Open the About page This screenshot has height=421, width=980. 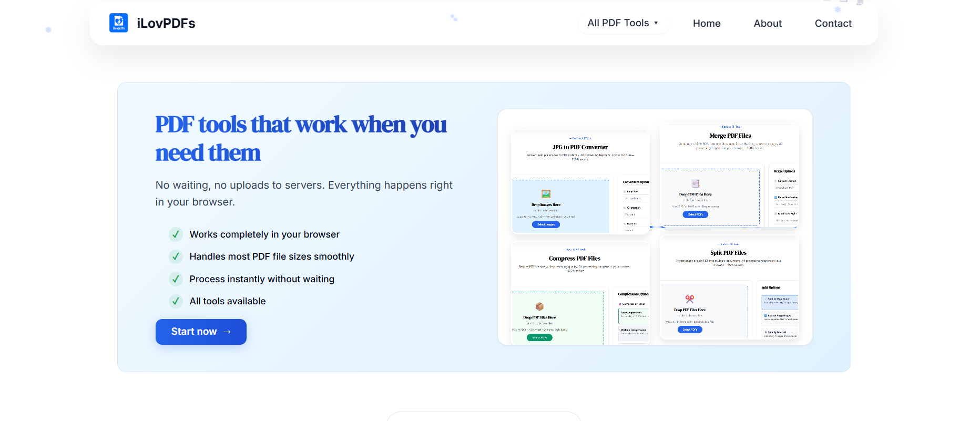coord(767,24)
